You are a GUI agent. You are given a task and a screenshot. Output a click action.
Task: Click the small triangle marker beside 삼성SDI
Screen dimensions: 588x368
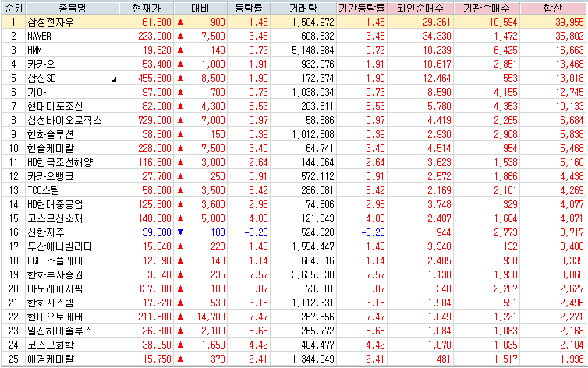pyautogui.click(x=114, y=80)
